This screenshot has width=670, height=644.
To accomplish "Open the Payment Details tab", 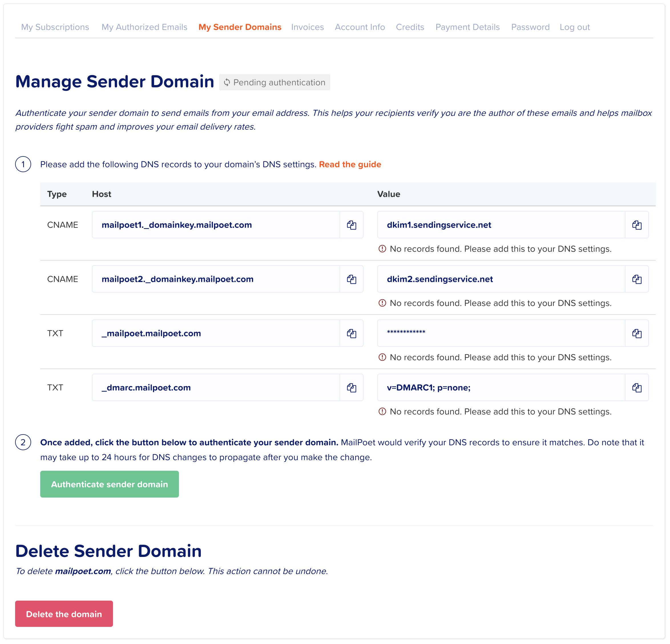I will tap(467, 27).
